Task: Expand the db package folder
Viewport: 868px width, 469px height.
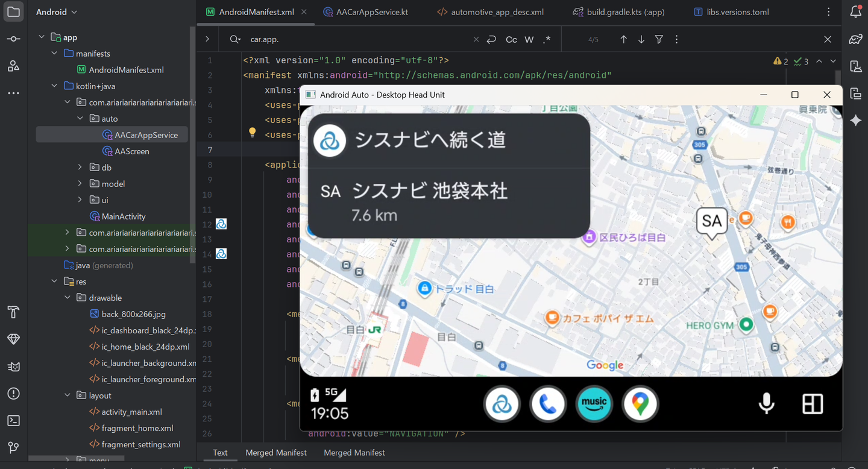Action: (80, 168)
